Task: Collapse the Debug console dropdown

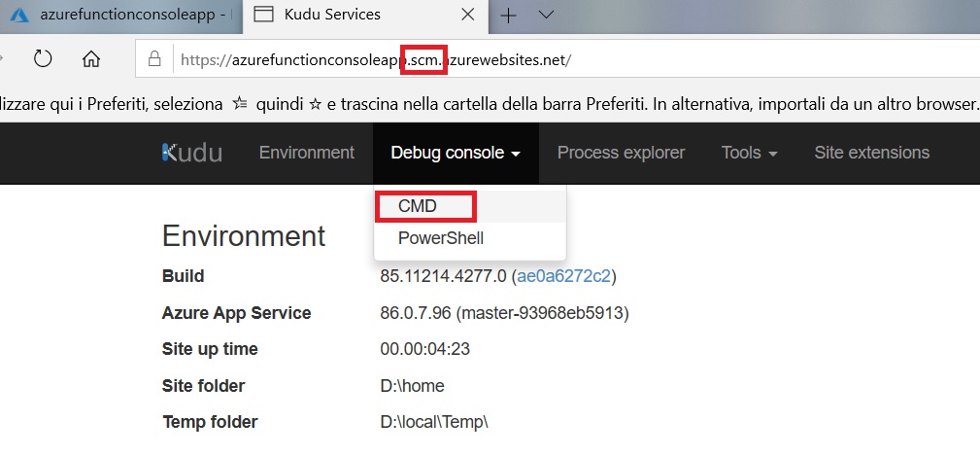Action: pos(455,153)
